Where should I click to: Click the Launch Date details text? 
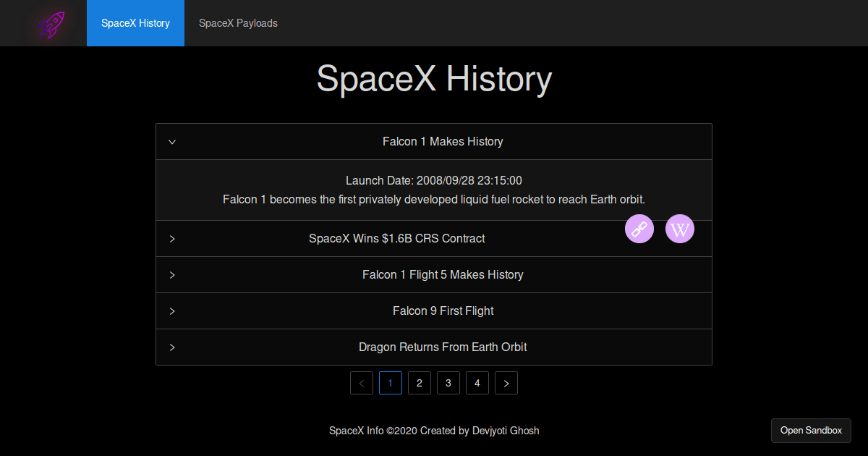tap(434, 180)
